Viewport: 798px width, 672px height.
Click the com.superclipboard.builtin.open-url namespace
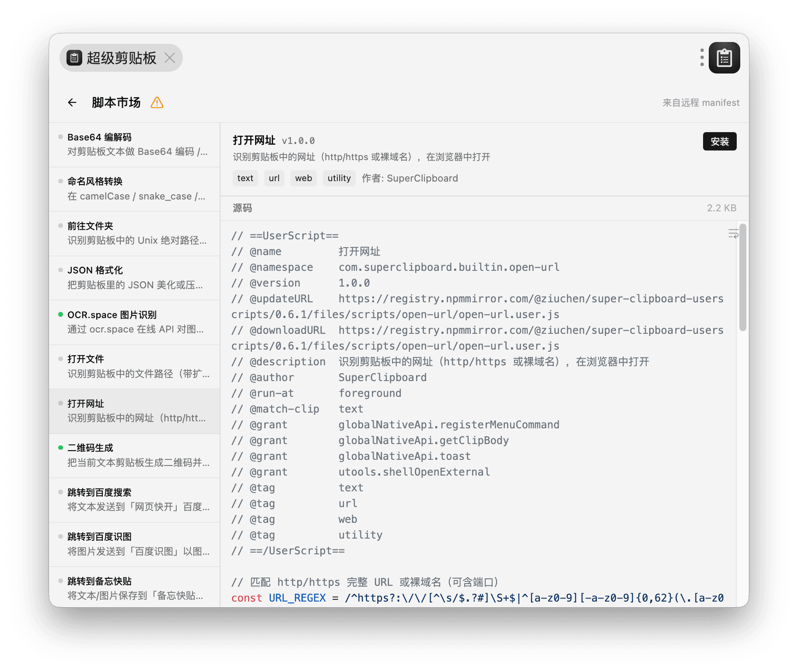pos(449,267)
